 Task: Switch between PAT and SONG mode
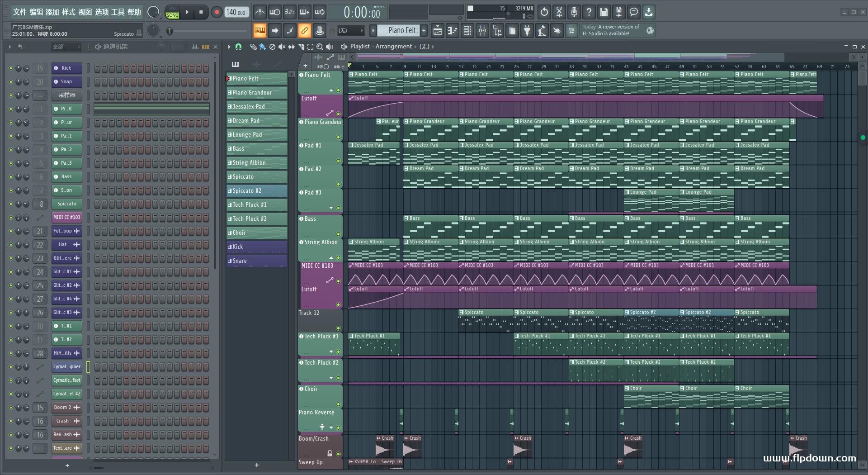(173, 12)
